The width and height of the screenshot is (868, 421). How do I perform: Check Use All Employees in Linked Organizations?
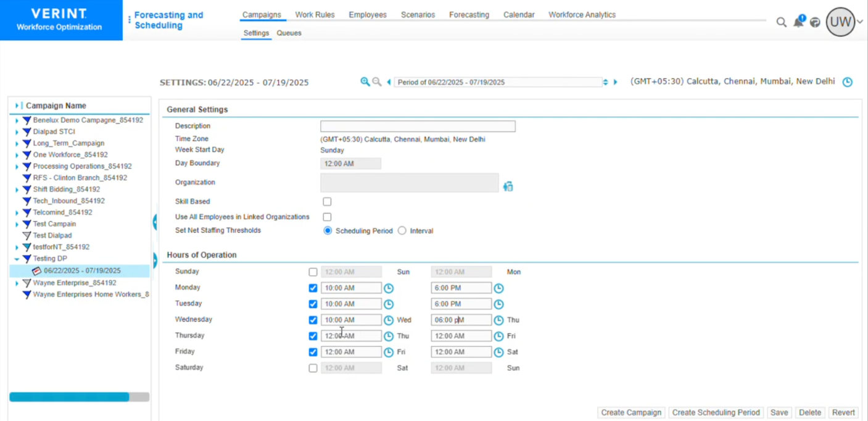tap(327, 217)
